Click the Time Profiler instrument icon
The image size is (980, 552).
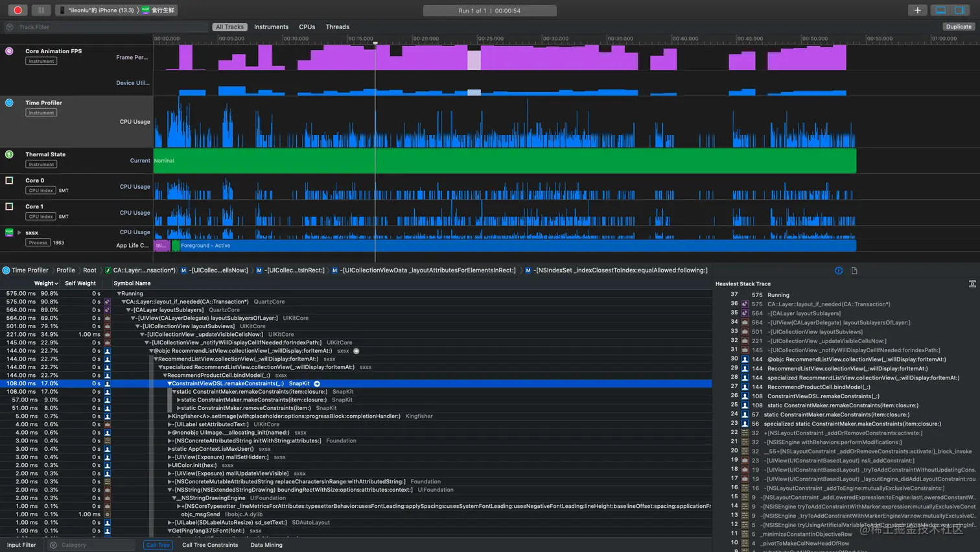pos(9,102)
